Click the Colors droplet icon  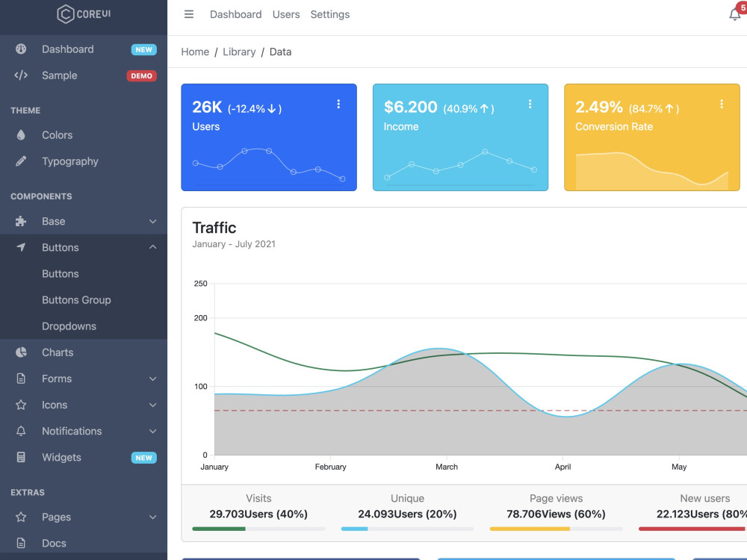pos(21,135)
